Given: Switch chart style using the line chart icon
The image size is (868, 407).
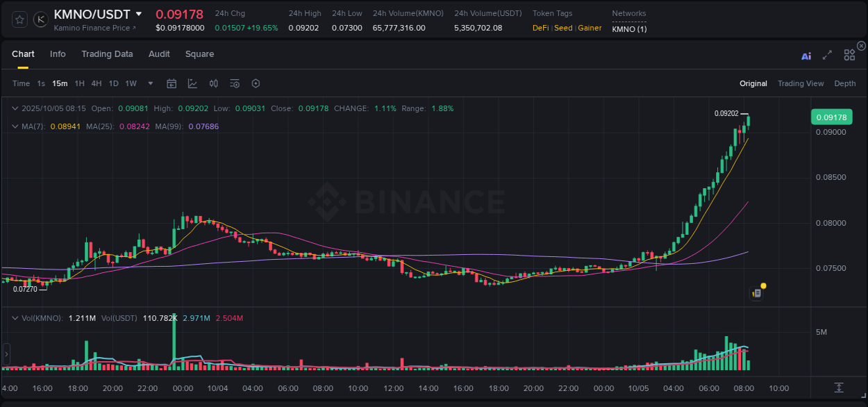Looking at the screenshot, I should 192,83.
